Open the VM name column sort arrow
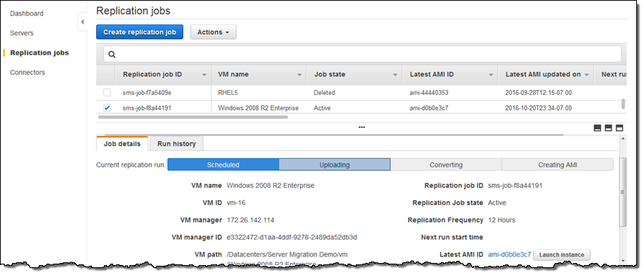 (x=300, y=75)
